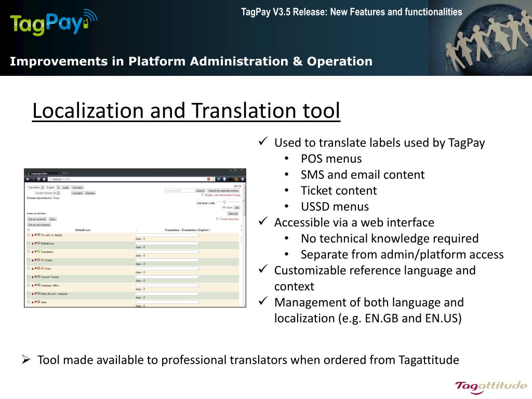Click the browser home icon
Viewport: 532px width, 399px height.
(44, 179)
